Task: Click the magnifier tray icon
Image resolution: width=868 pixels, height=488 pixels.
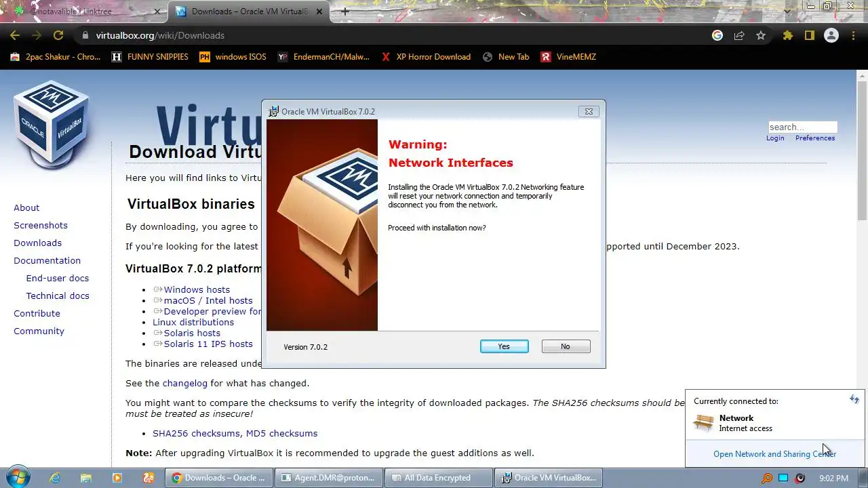Action: (x=767, y=478)
